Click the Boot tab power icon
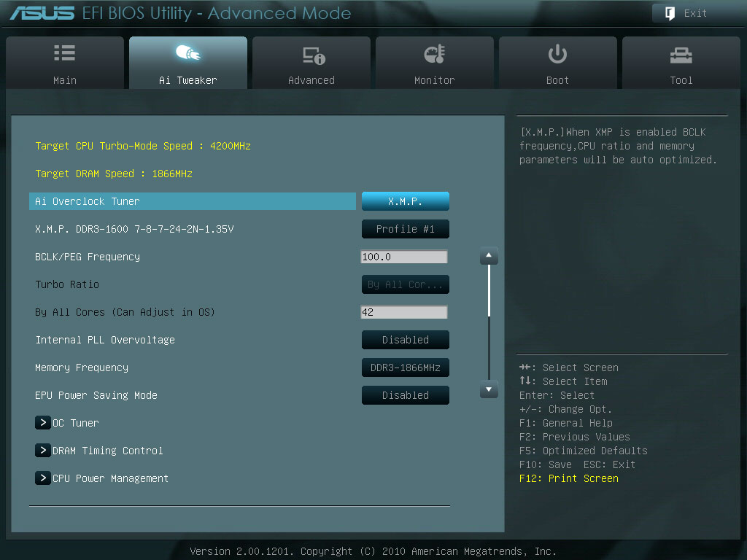Image resolution: width=747 pixels, height=560 pixels. (557, 54)
